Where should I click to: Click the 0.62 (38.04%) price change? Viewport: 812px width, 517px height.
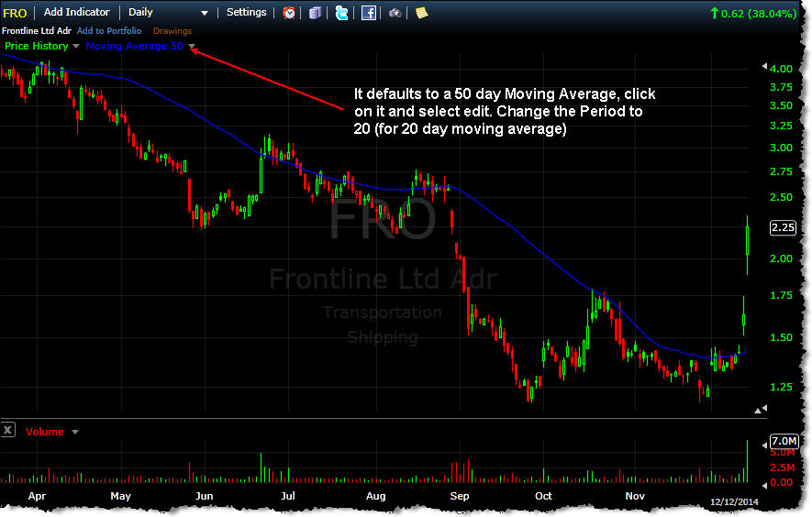[753, 14]
